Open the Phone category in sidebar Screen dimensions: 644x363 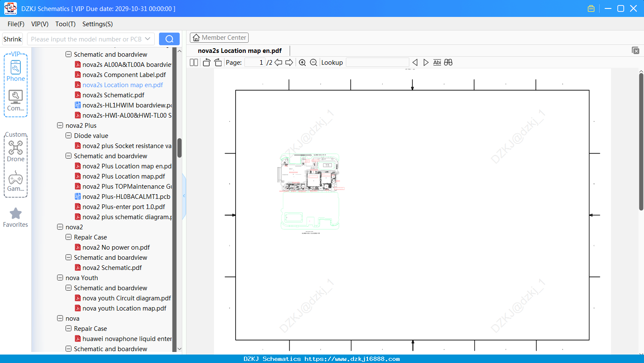tap(16, 71)
